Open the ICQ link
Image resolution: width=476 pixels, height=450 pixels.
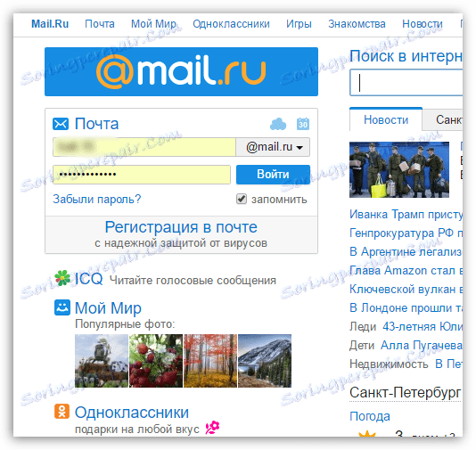[88, 279]
